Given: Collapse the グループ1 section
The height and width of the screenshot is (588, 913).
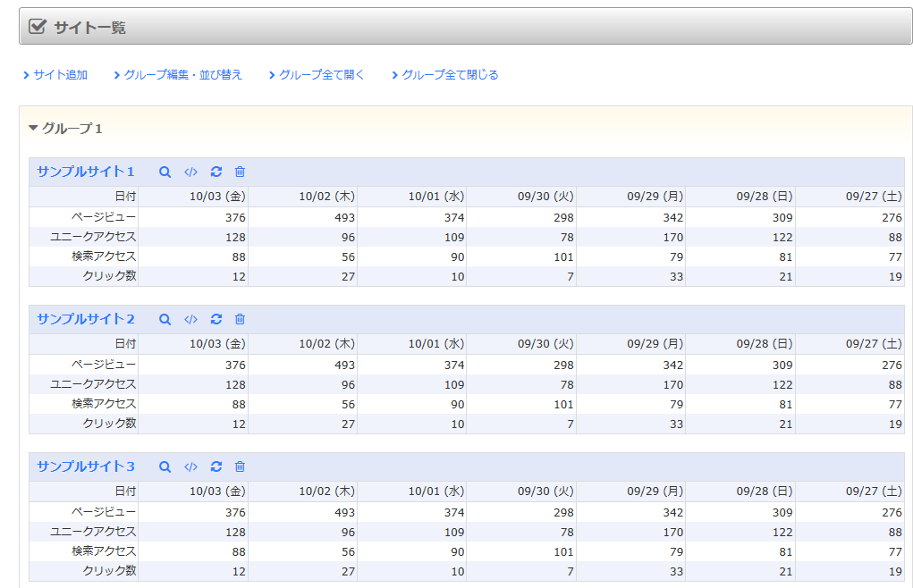Looking at the screenshot, I should click(66, 129).
